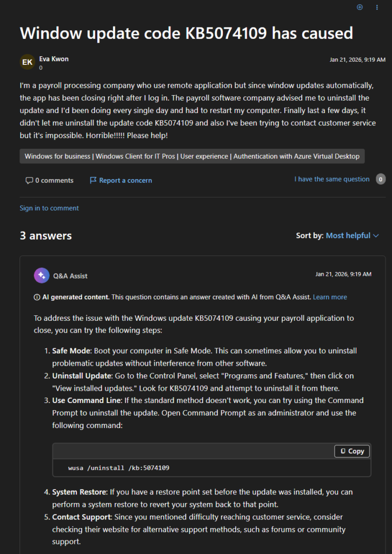This screenshot has width=392, height=554.
Task: Click the Windows for business tag
Action: [58, 156]
